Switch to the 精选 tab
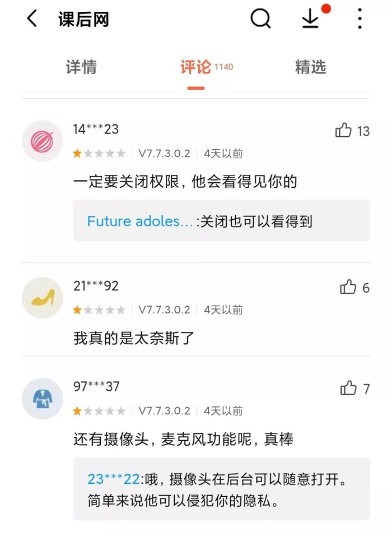392x536 pixels. click(x=310, y=67)
